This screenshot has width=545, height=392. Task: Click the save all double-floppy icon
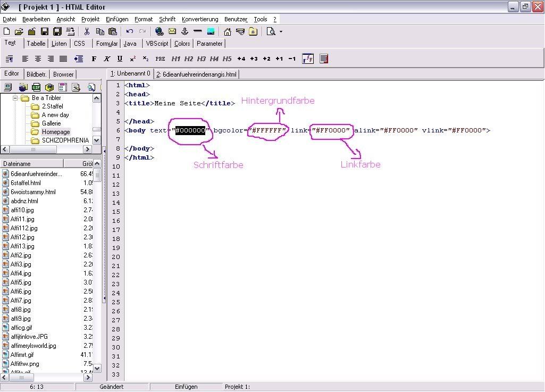tap(57, 32)
